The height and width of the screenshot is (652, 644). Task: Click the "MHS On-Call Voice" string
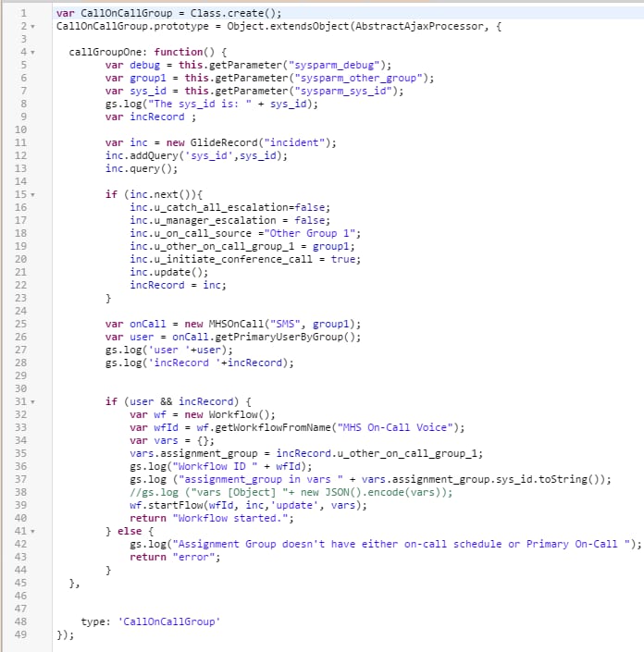[x=395, y=427]
